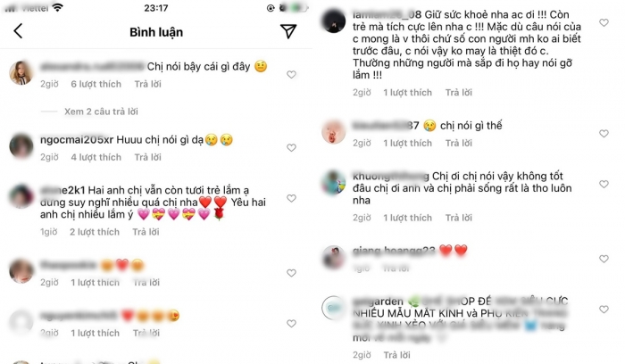
Task: Tap the back arrow in the header
Action: click(x=18, y=31)
